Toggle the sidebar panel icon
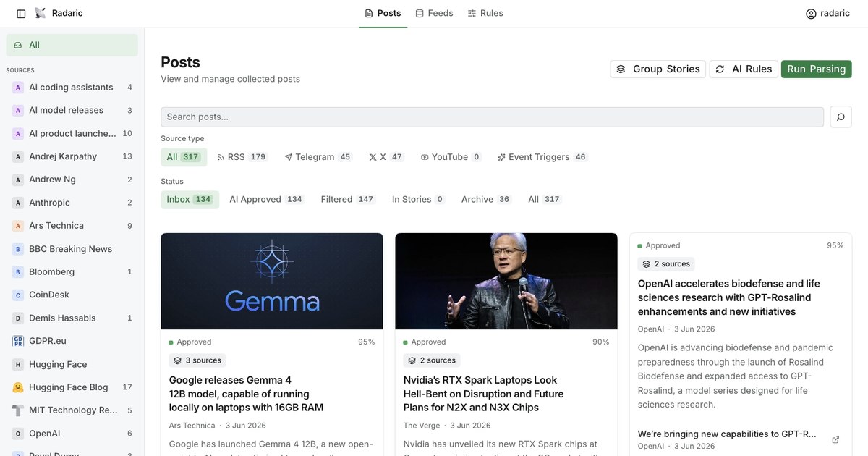 pyautogui.click(x=21, y=14)
